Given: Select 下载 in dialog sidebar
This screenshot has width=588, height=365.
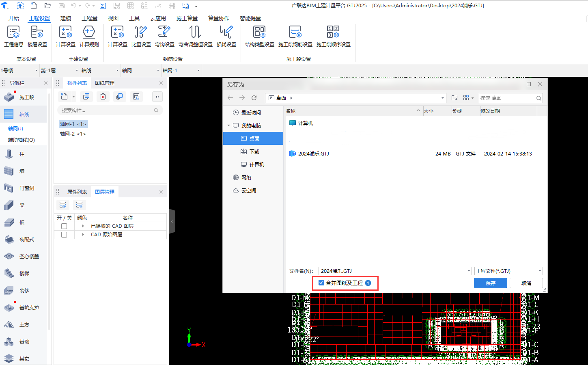Looking at the screenshot, I should (253, 151).
